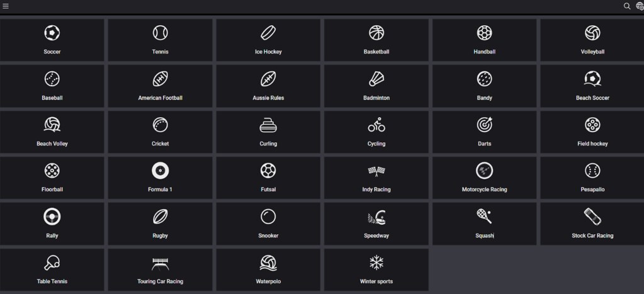Click the "Field hockey" label

click(592, 144)
